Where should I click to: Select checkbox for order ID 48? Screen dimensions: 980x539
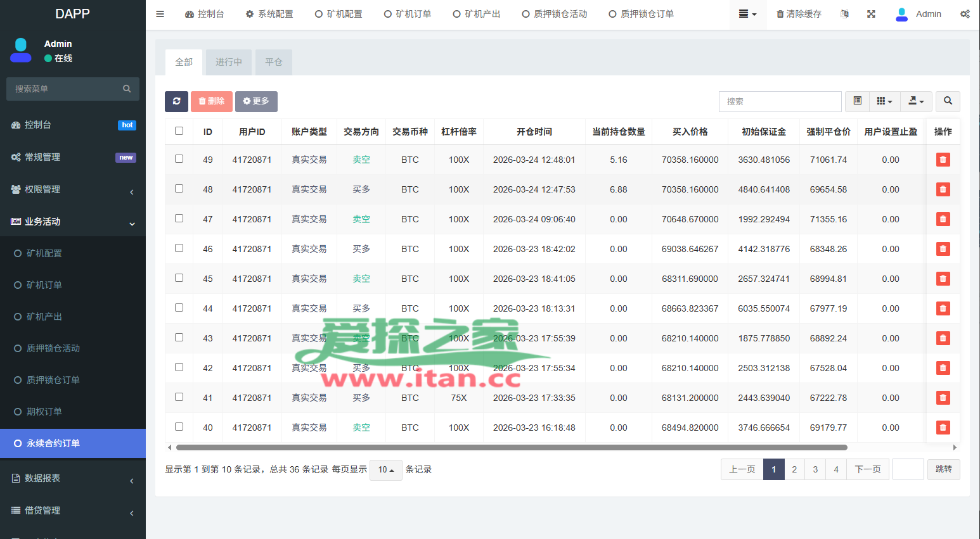tap(179, 189)
